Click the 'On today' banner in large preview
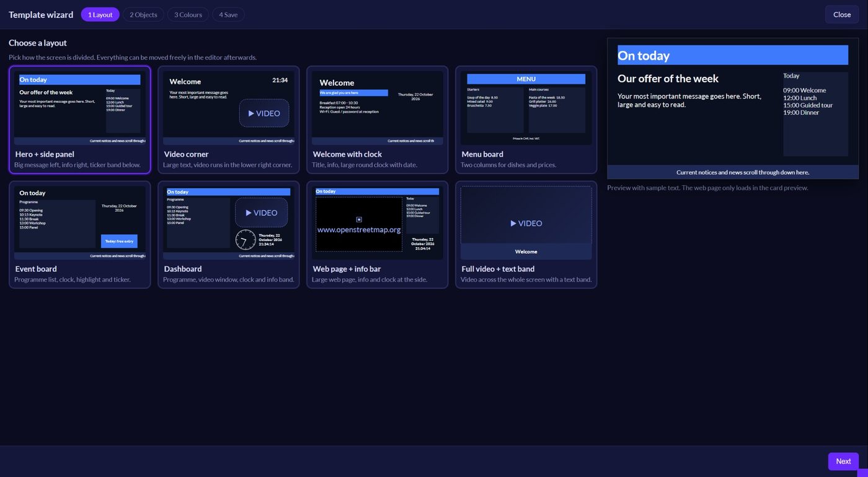 click(x=733, y=55)
